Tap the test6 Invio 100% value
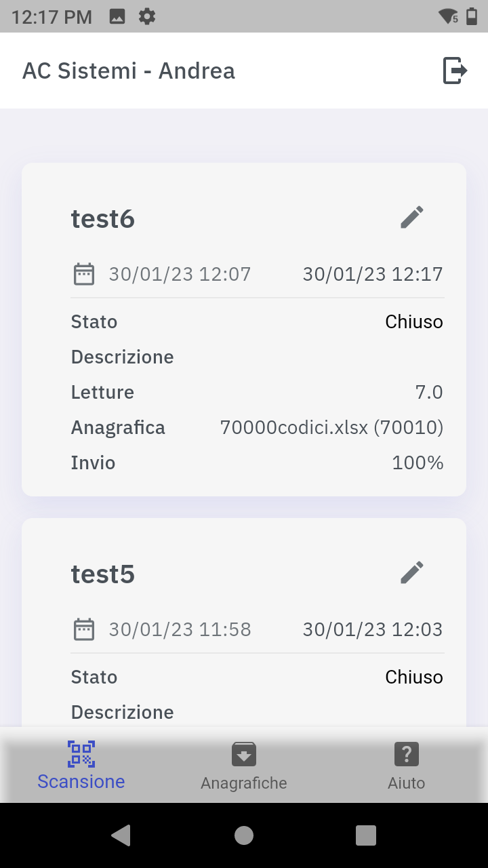Screen dimensions: 488x868 click(x=418, y=463)
